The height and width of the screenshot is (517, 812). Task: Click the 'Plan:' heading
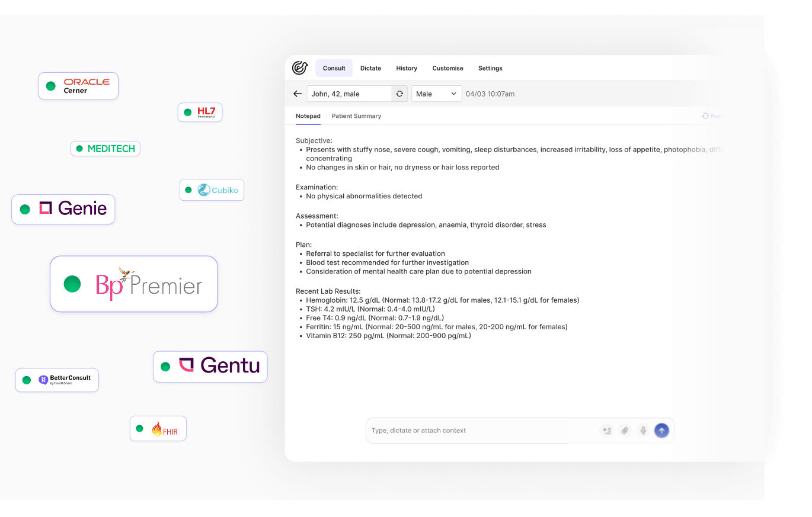303,245
